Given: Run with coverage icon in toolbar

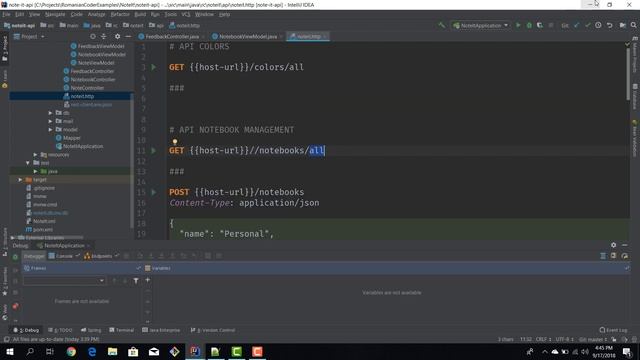Looking at the screenshot, I should point(540,25).
